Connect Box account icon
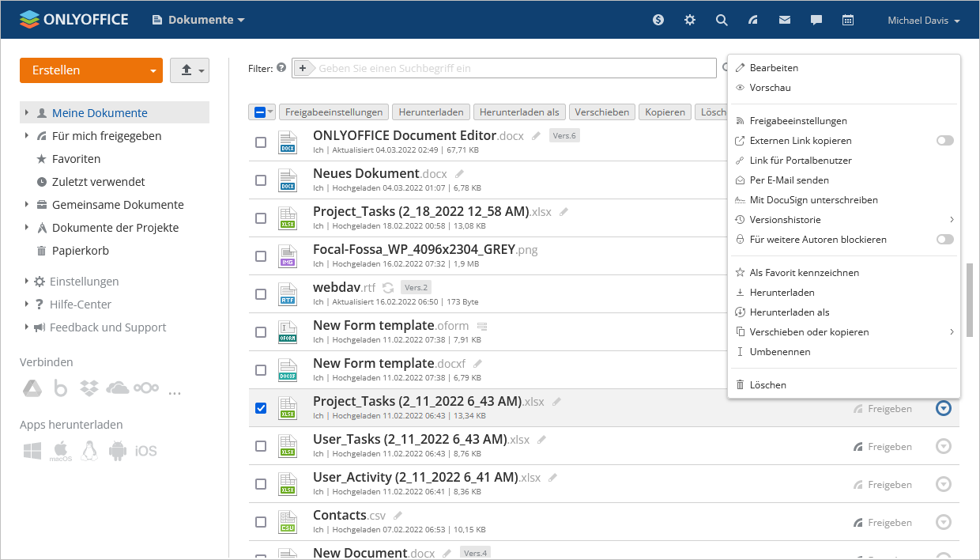 click(x=60, y=388)
